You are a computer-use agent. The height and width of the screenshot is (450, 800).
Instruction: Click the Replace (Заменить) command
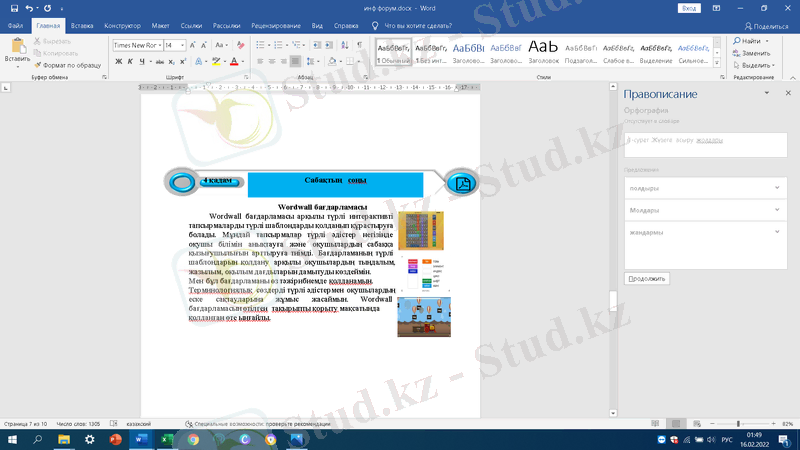752,53
